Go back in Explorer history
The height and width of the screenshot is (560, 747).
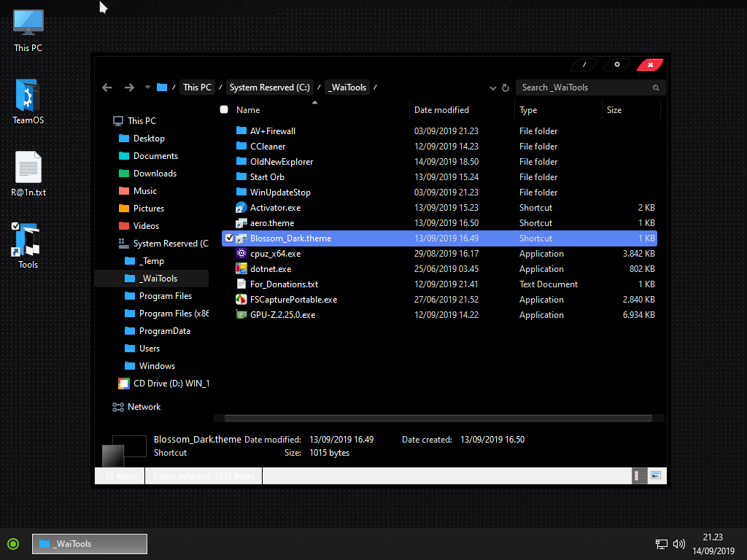coord(107,87)
